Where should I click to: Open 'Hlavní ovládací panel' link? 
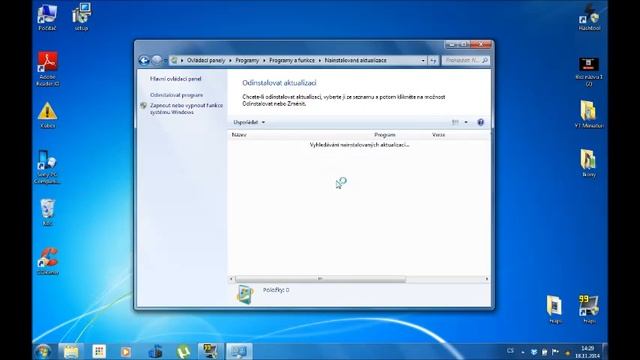click(176, 79)
